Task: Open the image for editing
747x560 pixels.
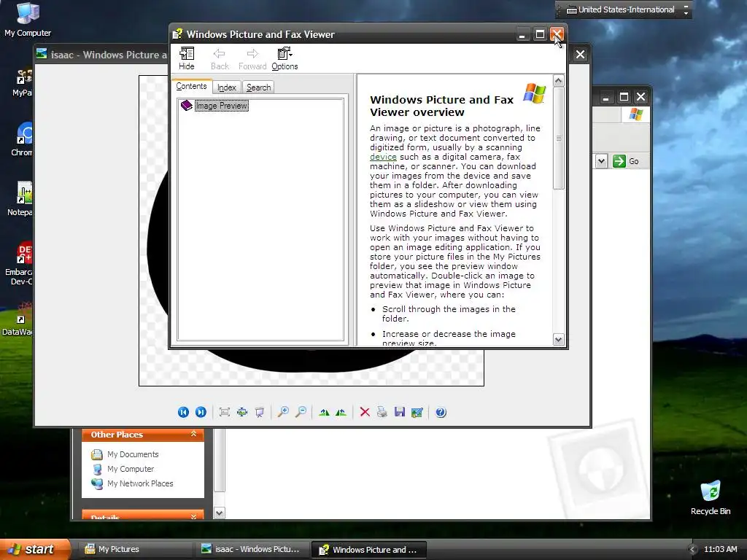Action: click(x=417, y=413)
